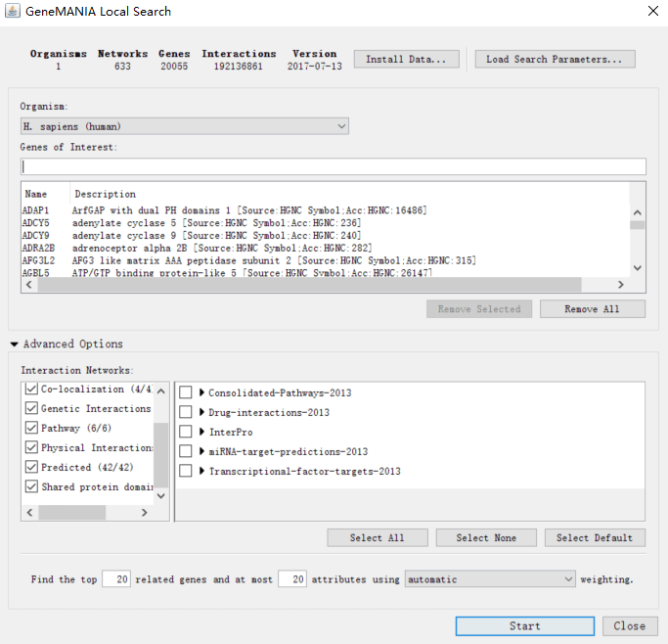Click the Select All button
Screen dimensions: 668x644
pyautogui.click(x=378, y=538)
